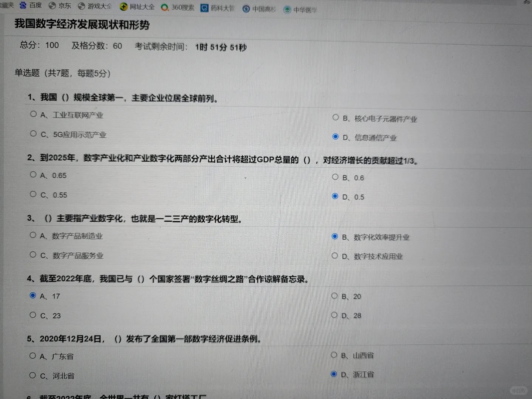Click the exam title 我国数字经济发展现状和形势
Viewport: 532px width, 399px height.
[82, 24]
